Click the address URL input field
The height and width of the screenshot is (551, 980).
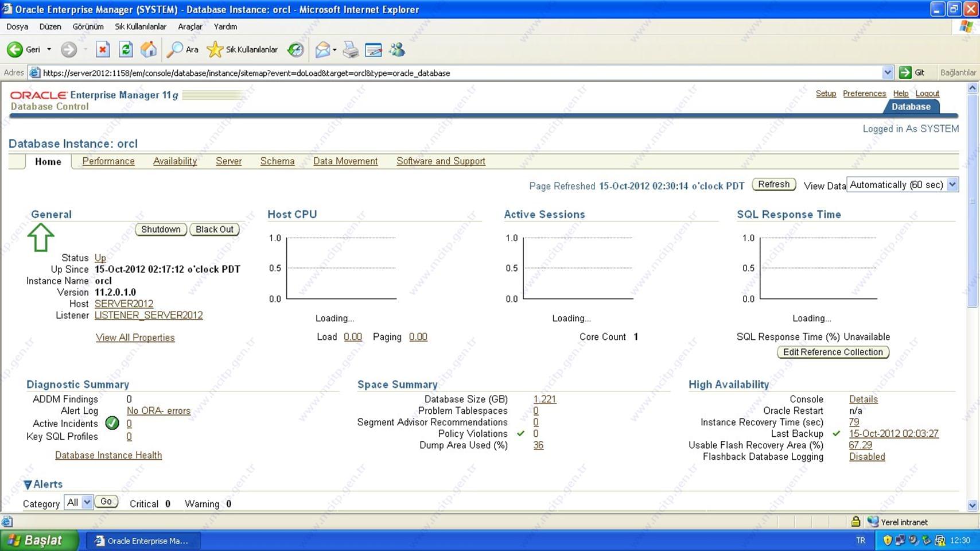462,73
